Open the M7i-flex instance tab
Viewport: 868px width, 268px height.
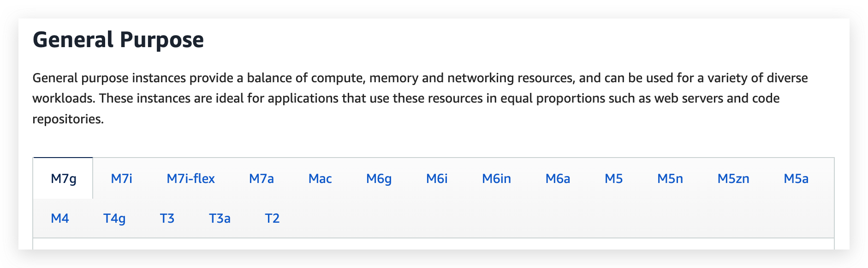[190, 179]
